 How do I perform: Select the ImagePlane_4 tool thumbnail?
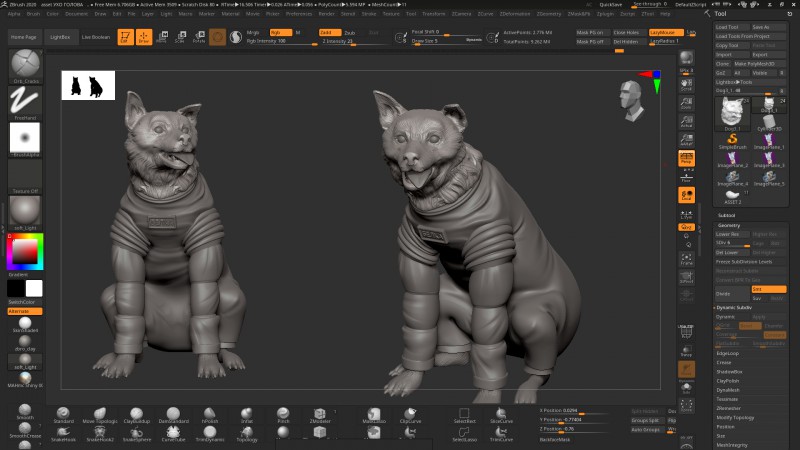pyautogui.click(x=733, y=178)
